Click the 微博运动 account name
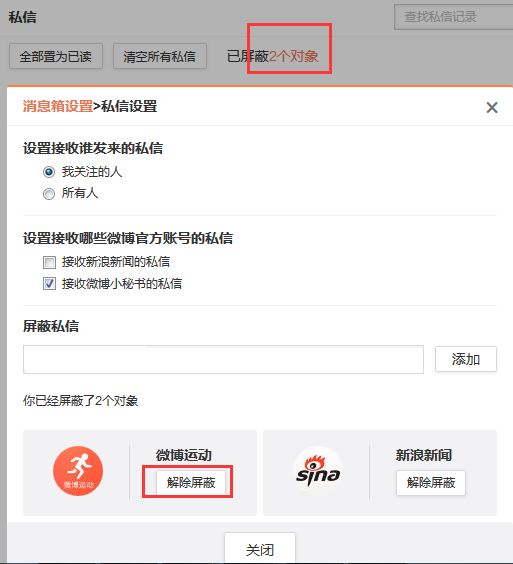The width and height of the screenshot is (513, 564). 183,455
